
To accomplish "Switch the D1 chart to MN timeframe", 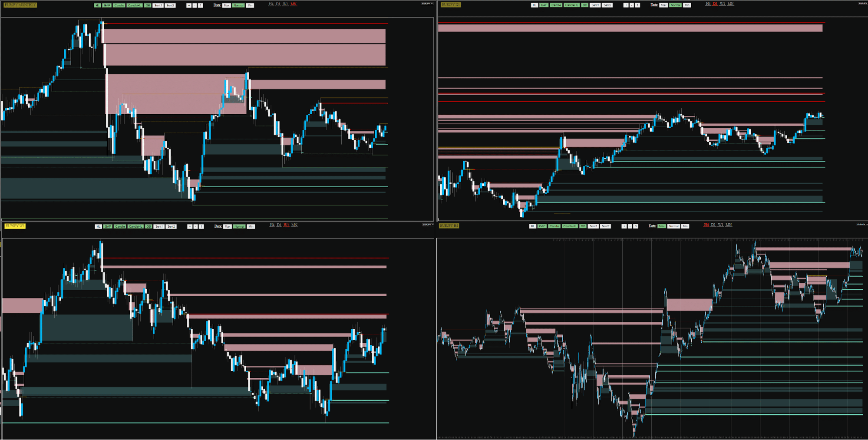I will 730,4.
